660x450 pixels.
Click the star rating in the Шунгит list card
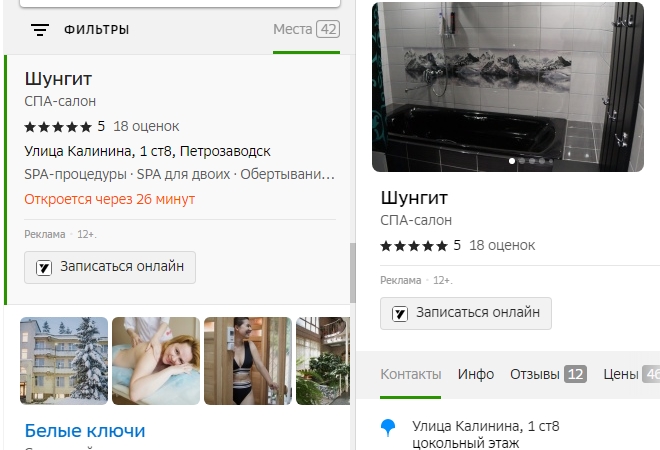click(59, 127)
